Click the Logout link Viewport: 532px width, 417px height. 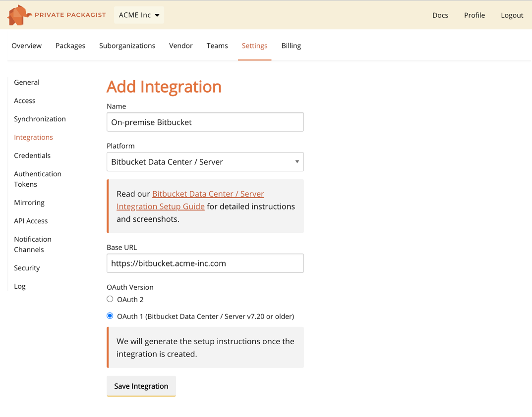pyautogui.click(x=512, y=15)
